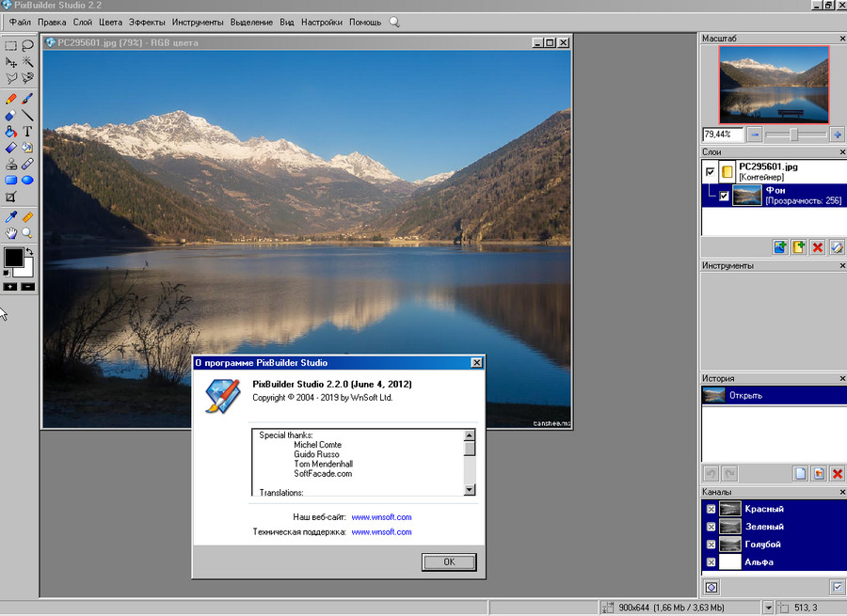The width and height of the screenshot is (847, 616).
Task: Open the Наш веб-сайт www.wnsoft.com link
Action: [381, 517]
